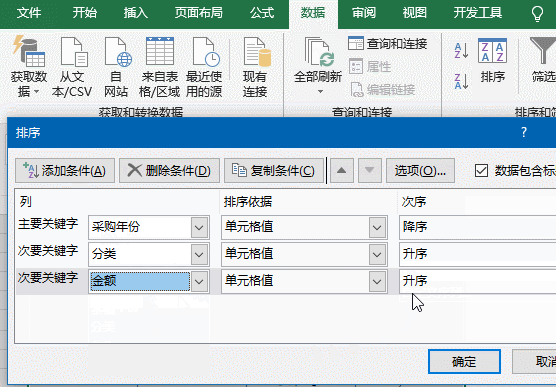Image resolution: width=556 pixels, height=387 pixels.
Task: Switch to the View (视图) tab
Action: coord(415,13)
